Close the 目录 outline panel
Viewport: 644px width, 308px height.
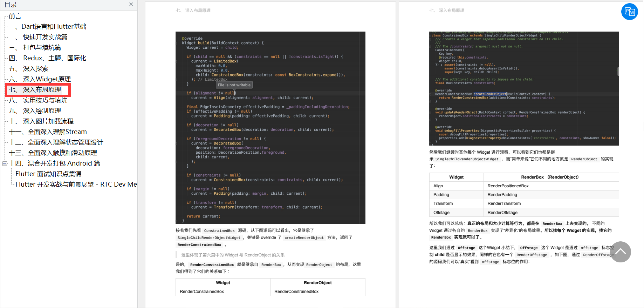[131, 5]
